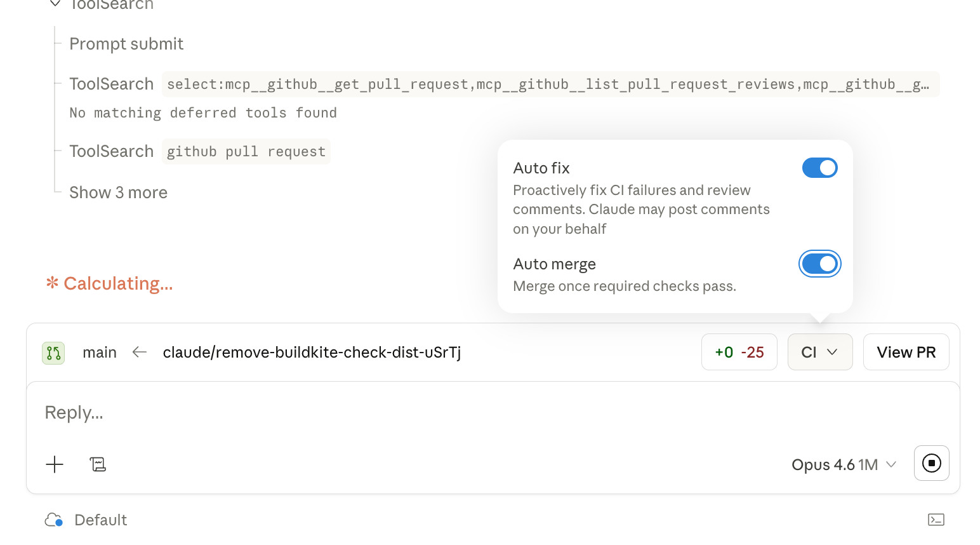This screenshot has width=980, height=545.
Task: Toggle off Auto fix
Action: 820,168
